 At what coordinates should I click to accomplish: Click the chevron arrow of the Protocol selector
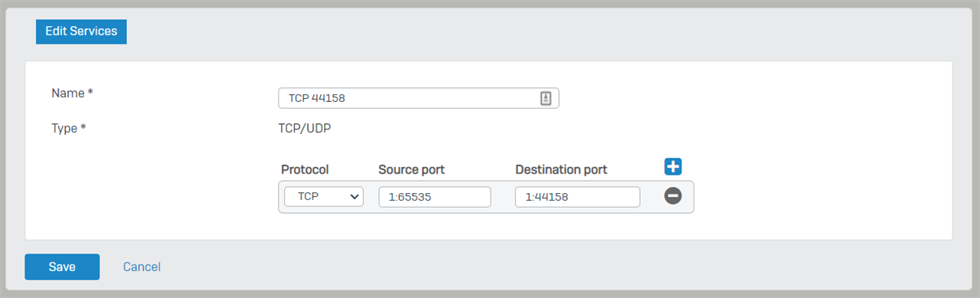click(x=354, y=197)
